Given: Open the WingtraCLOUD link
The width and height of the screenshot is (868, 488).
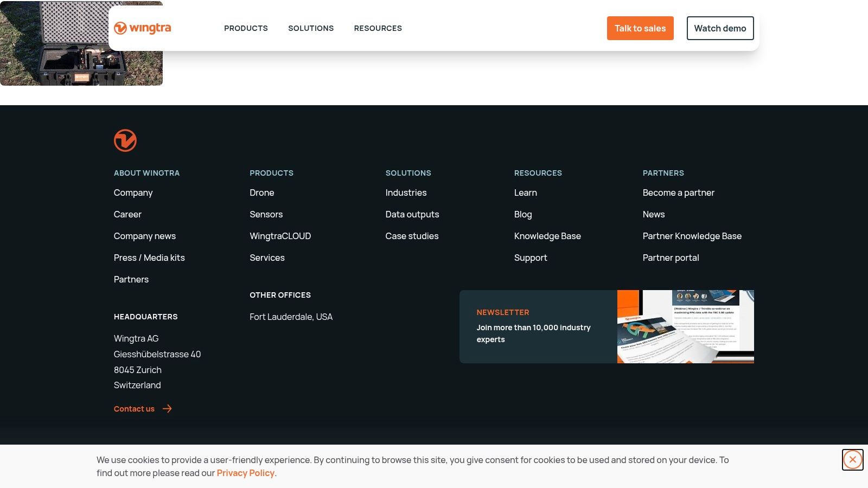Looking at the screenshot, I should pos(280,236).
